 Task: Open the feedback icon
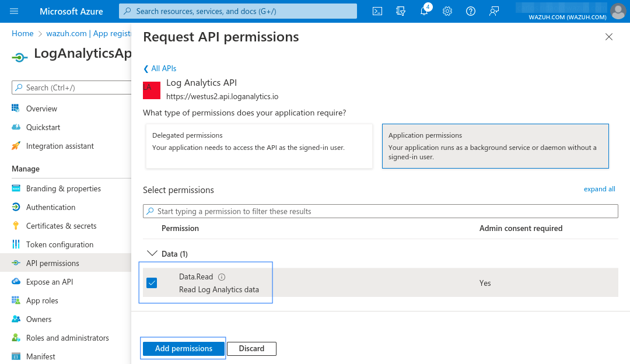click(x=494, y=11)
